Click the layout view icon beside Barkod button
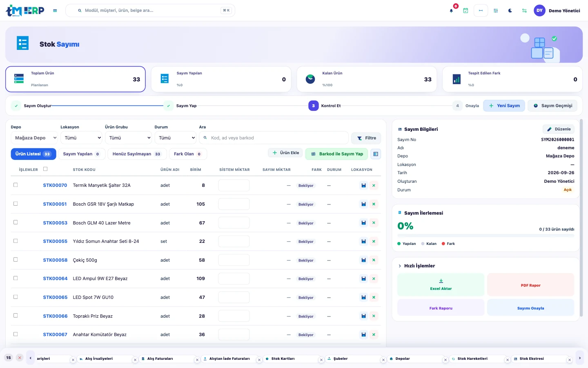Image resolution: width=588 pixels, height=368 pixels. 376,154
